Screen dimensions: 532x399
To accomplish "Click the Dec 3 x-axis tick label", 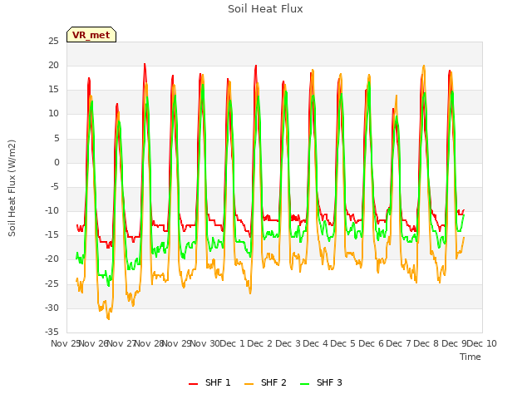I will coord(288,343).
